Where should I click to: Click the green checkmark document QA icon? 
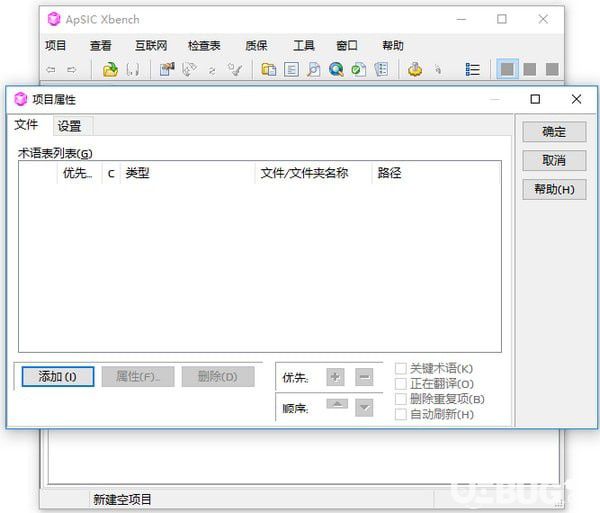pyautogui.click(x=359, y=70)
